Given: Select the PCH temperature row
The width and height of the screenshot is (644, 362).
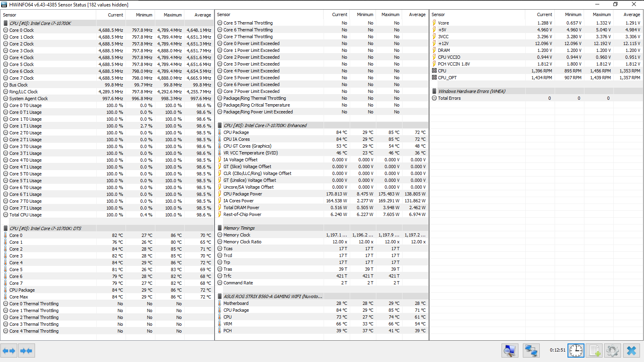Looking at the screenshot, I should [x=322, y=331].
